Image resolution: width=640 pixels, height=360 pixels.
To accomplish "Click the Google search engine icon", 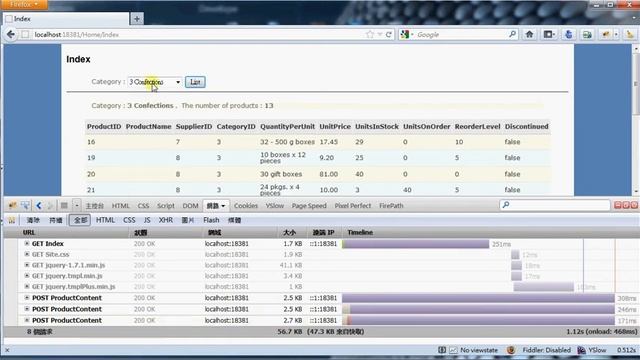I will pyautogui.click(x=404, y=35).
